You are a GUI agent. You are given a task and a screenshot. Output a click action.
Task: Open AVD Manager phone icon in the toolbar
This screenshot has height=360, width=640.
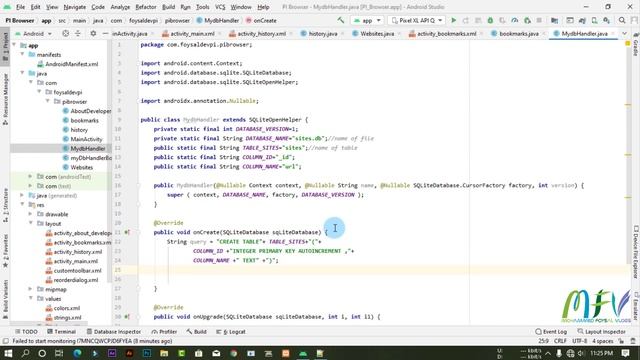[594, 20]
